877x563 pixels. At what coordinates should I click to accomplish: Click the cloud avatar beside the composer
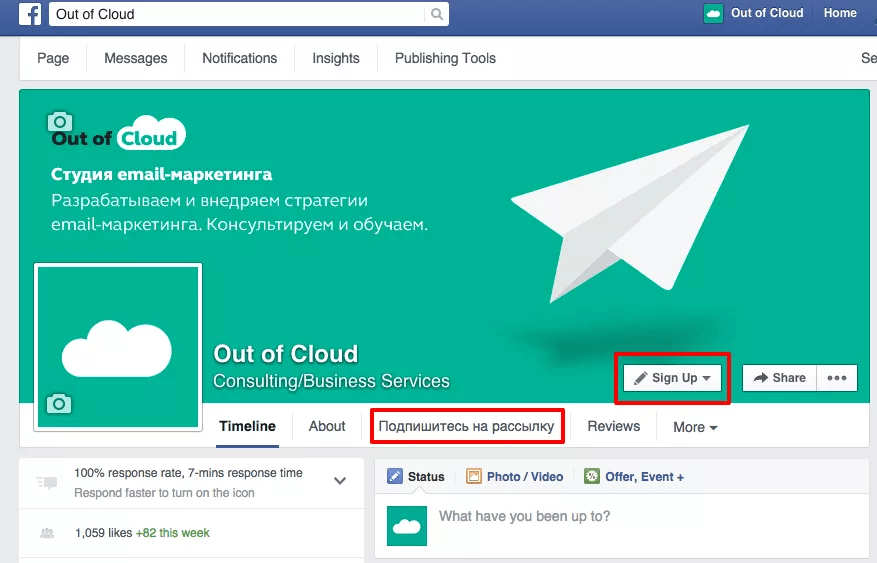click(x=407, y=526)
